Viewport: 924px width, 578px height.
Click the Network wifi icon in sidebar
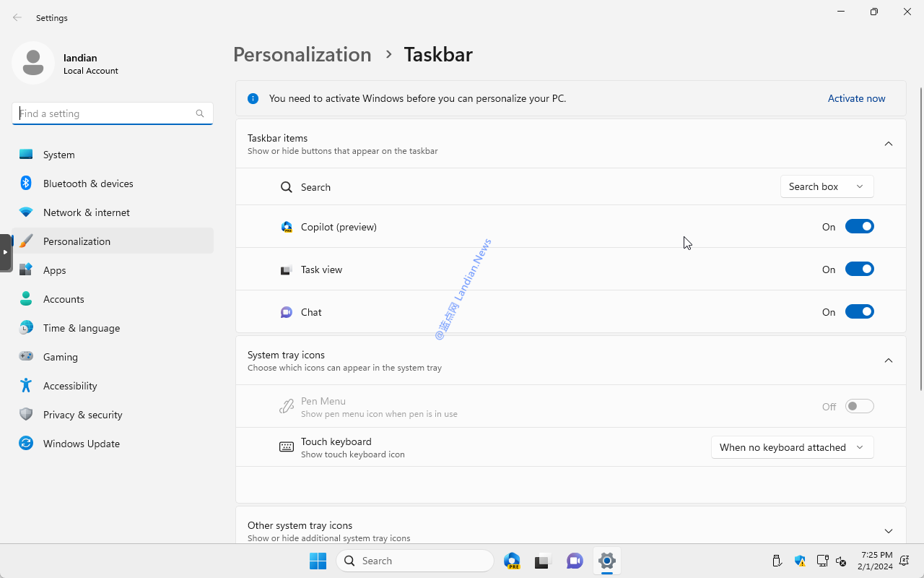26,212
